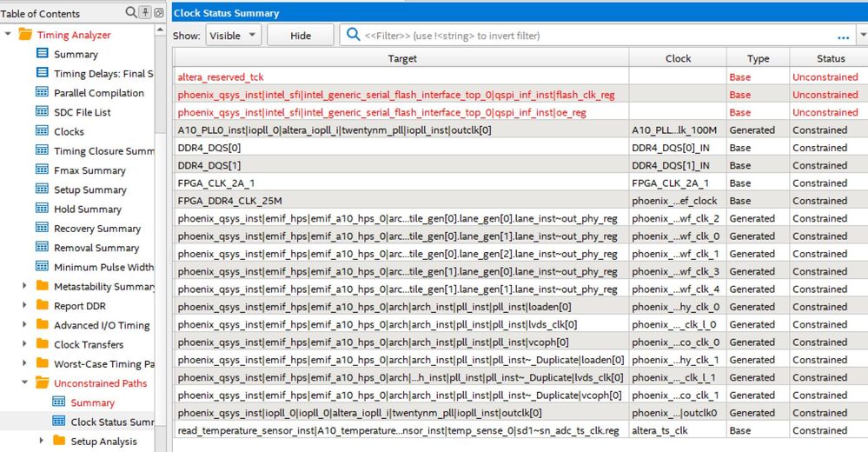Image resolution: width=868 pixels, height=452 pixels.
Task: Sort by the Status column header
Action: (830, 58)
